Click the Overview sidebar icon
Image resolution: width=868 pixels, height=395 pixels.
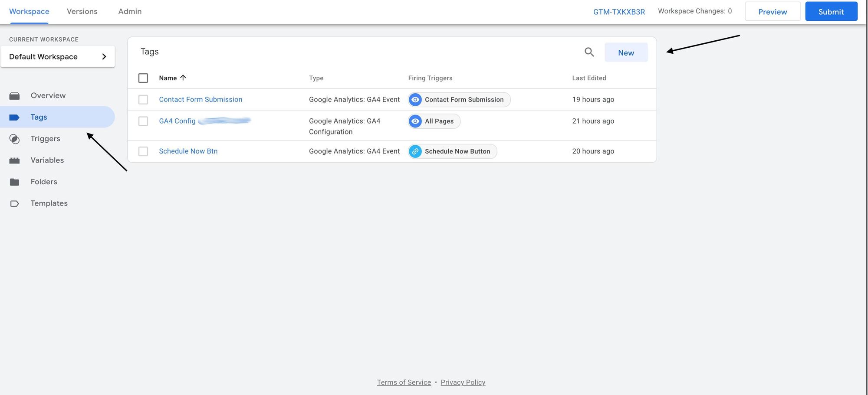[14, 96]
